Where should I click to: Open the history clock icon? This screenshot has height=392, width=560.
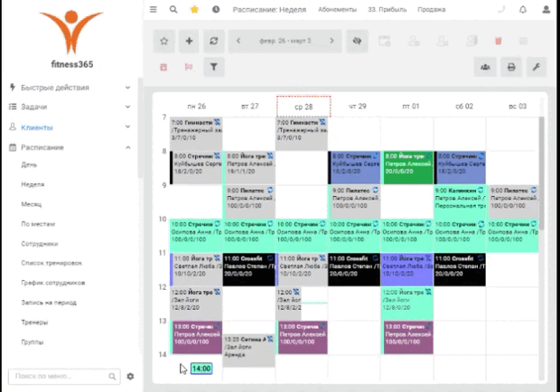point(216,10)
